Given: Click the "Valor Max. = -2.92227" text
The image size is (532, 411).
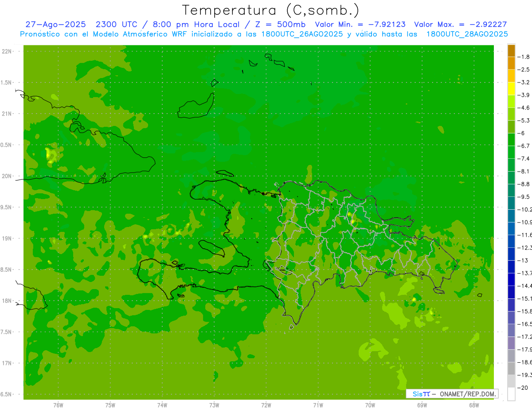Looking at the screenshot, I should click(460, 24).
